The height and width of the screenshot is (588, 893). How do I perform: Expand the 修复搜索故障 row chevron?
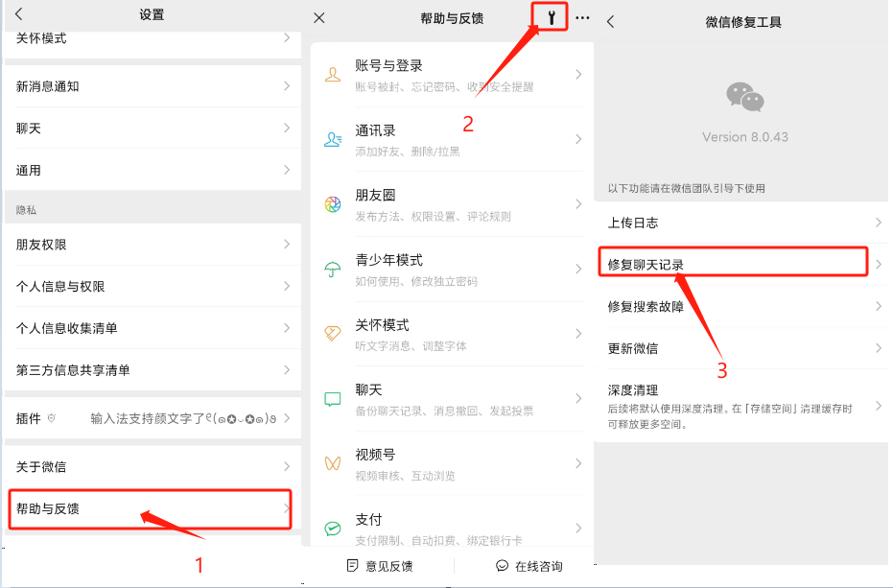pos(878,305)
